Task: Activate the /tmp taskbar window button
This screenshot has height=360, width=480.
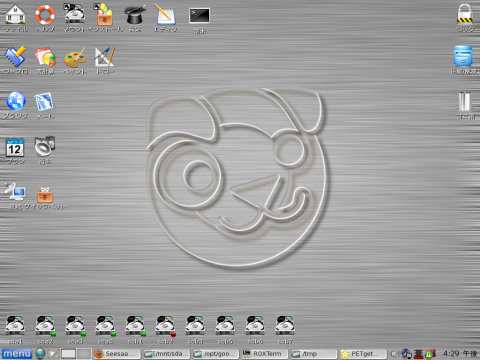Action: pos(313,354)
